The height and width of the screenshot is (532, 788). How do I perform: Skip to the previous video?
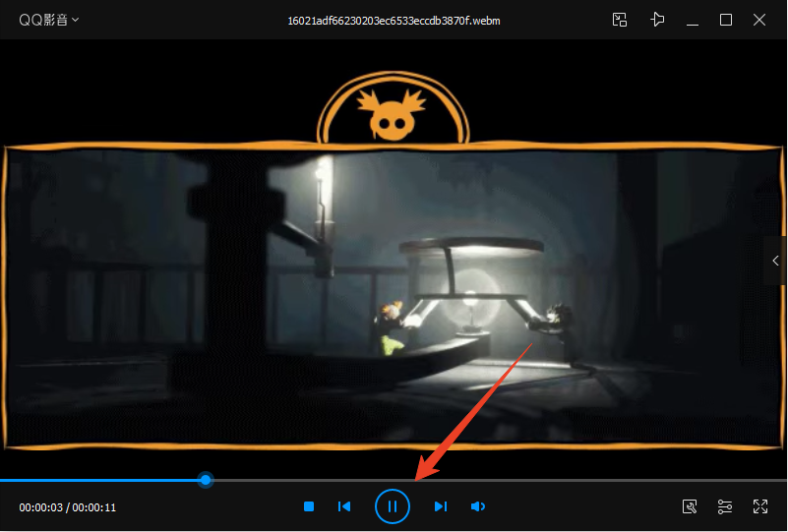click(344, 506)
